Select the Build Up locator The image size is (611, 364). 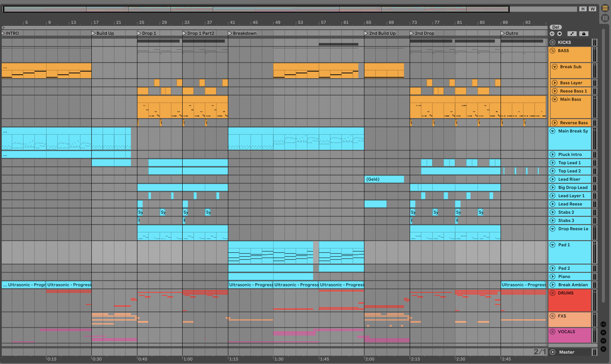pos(103,33)
